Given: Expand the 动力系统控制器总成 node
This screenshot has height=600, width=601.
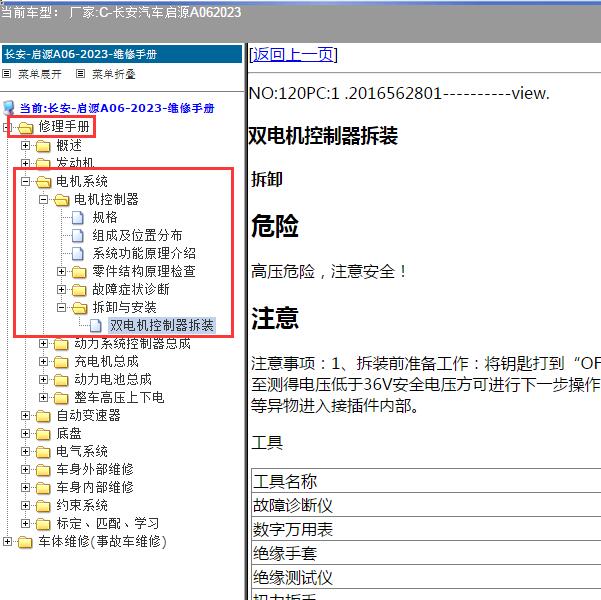Looking at the screenshot, I should pos(43,344).
